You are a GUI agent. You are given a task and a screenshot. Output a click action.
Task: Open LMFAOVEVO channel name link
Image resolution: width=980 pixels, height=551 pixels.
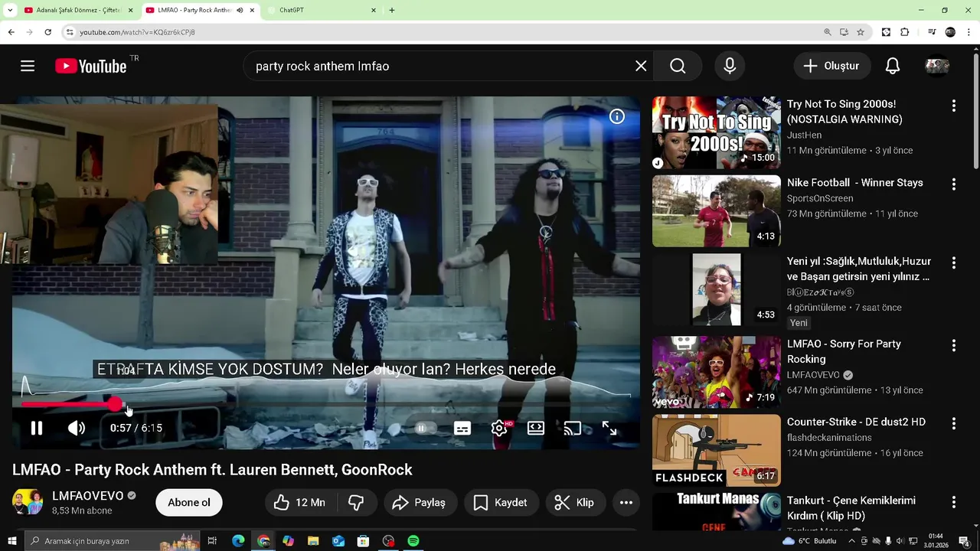coord(88,496)
